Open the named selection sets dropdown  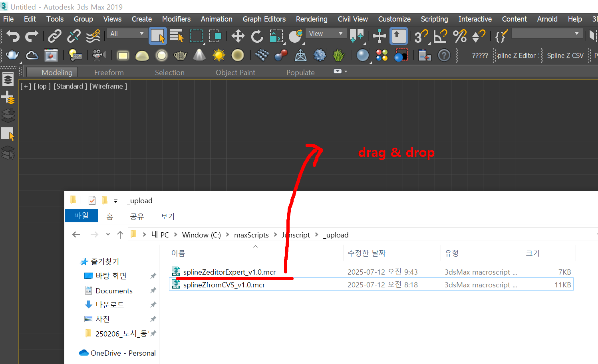coord(546,34)
